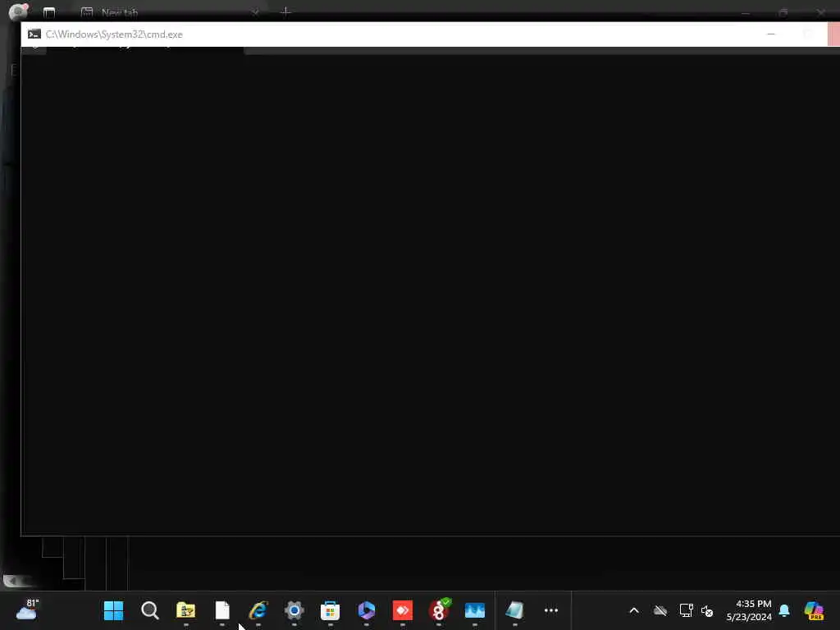Expand hidden system tray icons chevron
The image size is (840, 630).
click(634, 610)
